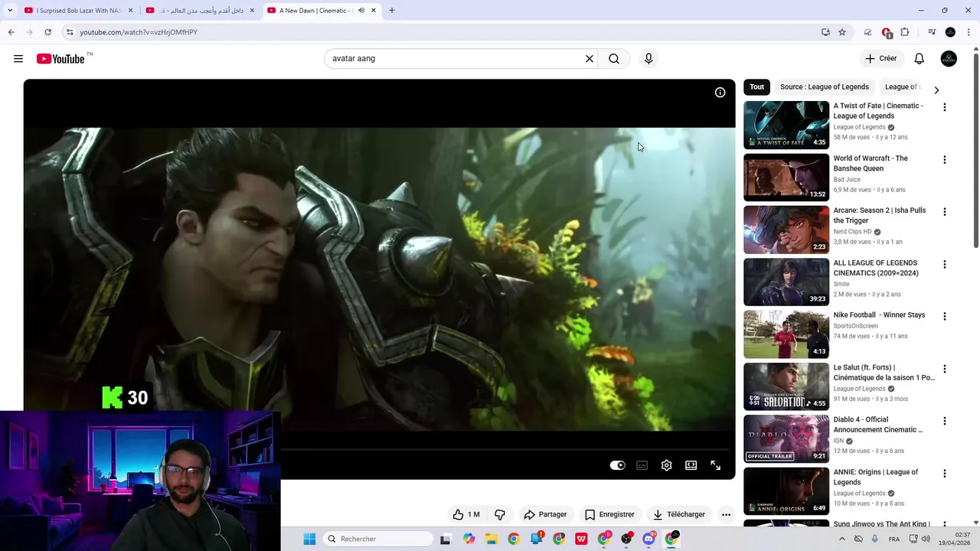The width and height of the screenshot is (980, 551).
Task: Toggle subtitles in the video player
Action: pyautogui.click(x=642, y=465)
